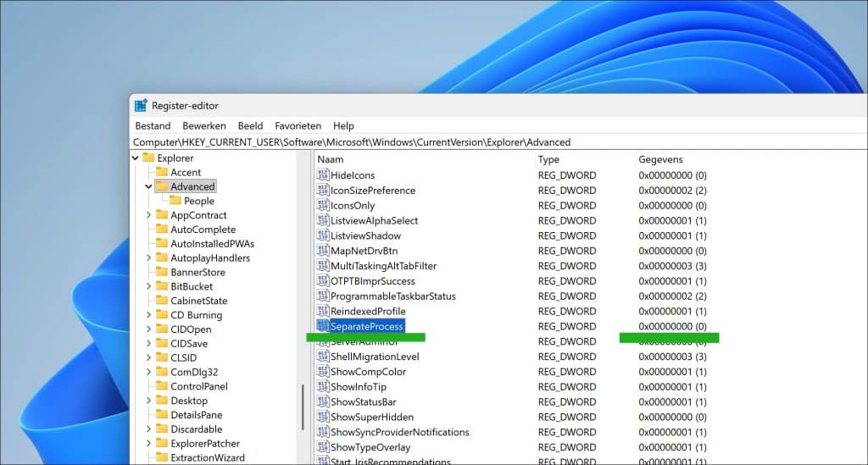Collapse the Explorer tree node
Screen dimensions: 868x465
pos(136,158)
